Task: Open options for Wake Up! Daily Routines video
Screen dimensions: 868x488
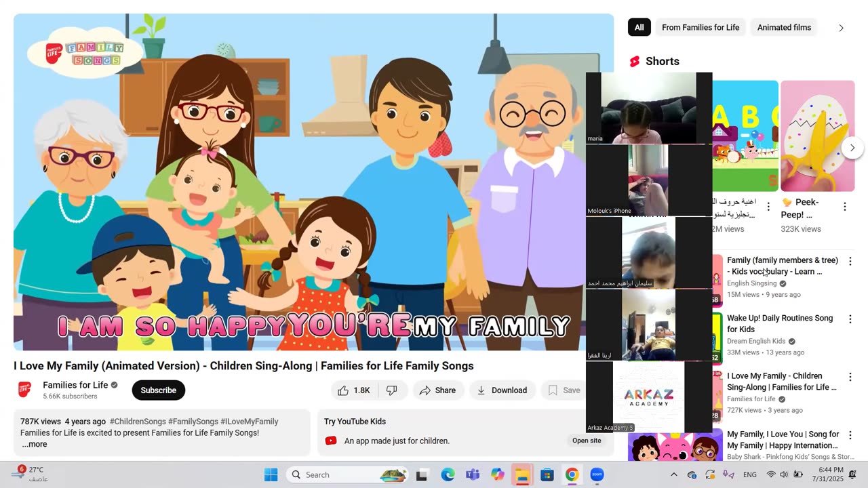Action: tap(850, 319)
